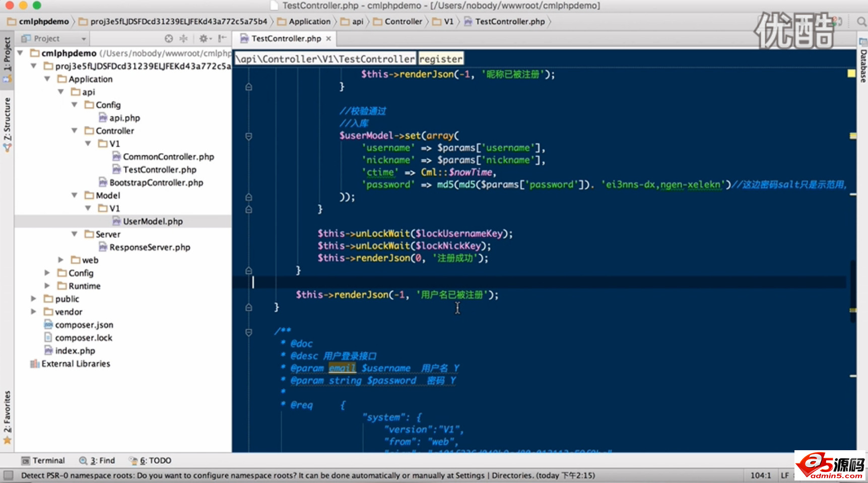Open search with the magnifier icon top right
Viewport: 868px width, 483px height.
point(860,22)
